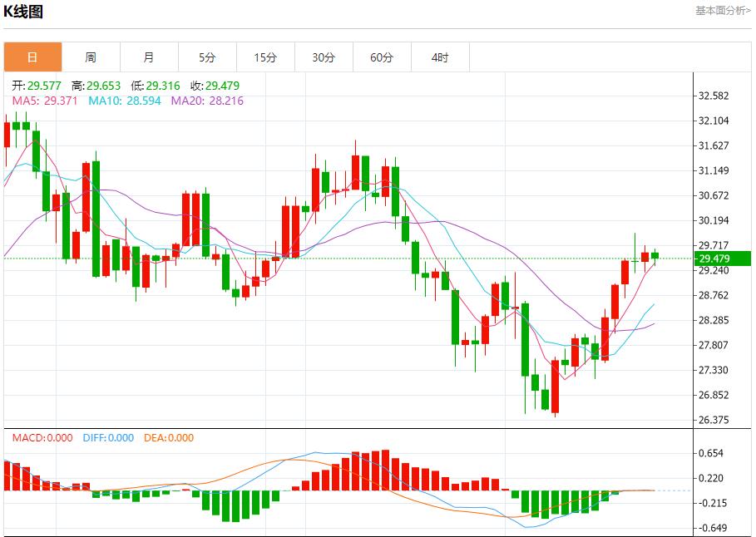
Task: Click the MACD value label
Action: pos(42,438)
